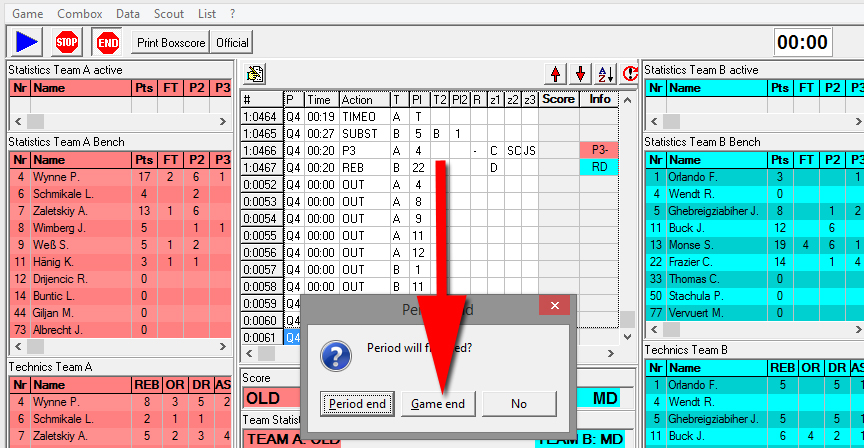864x448 pixels.
Task: Select Monse S. in Team B Bench
Action: (755, 245)
